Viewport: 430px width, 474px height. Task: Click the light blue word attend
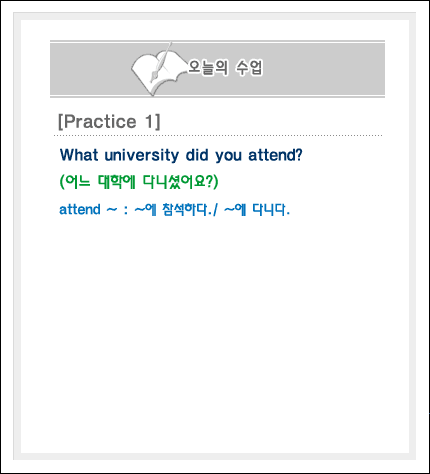pos(80,210)
